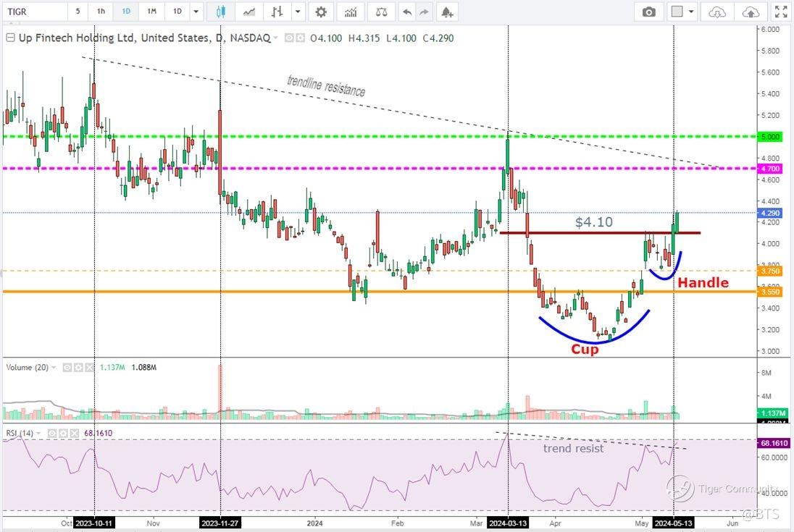The image size is (794, 532).
Task: Open the layout dropdown arrow beside square icon
Action: (691, 12)
